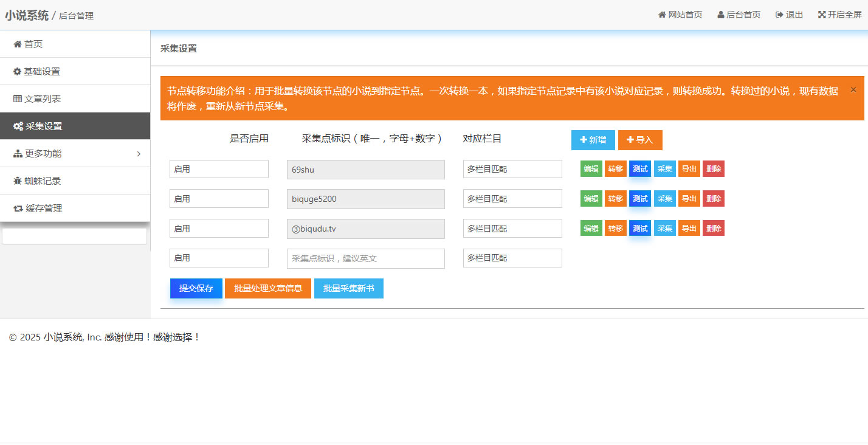Open the 多栏目匹配 dropdown for biquge5200

pyautogui.click(x=512, y=199)
